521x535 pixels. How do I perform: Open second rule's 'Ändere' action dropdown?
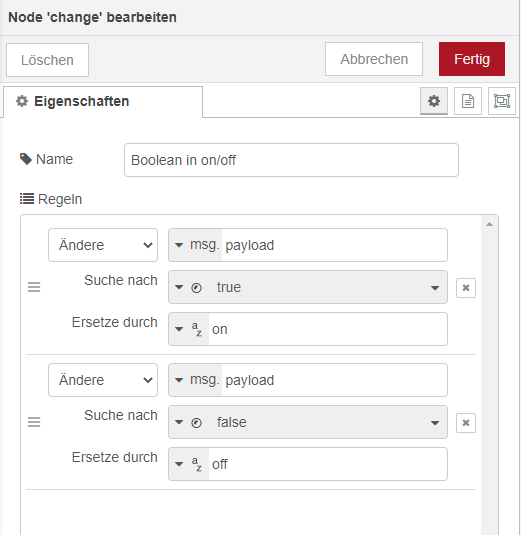pyautogui.click(x=103, y=380)
